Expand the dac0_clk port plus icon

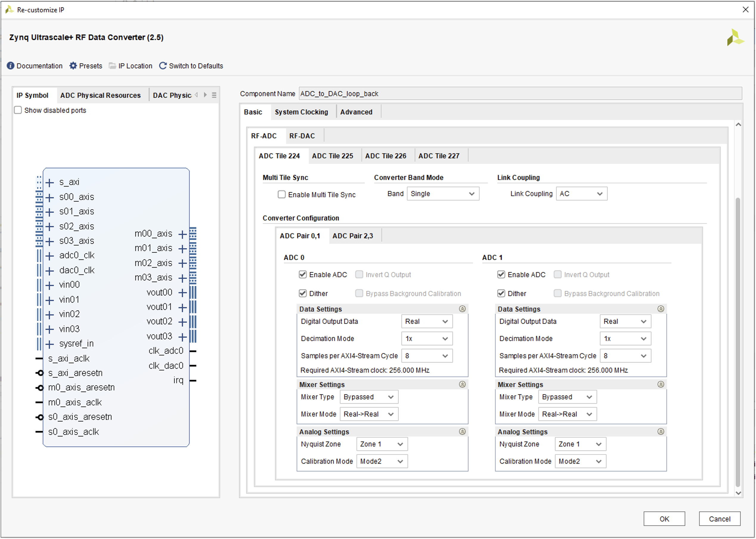pyautogui.click(x=50, y=271)
